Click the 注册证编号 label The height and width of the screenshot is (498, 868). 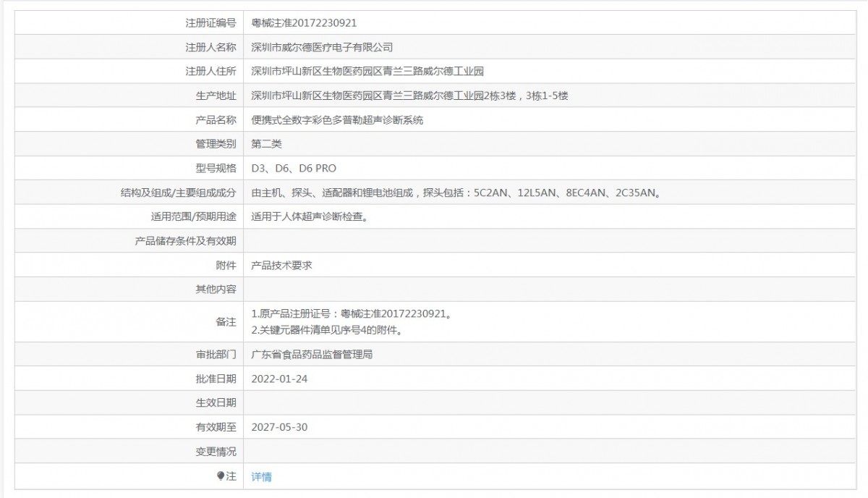coord(210,23)
